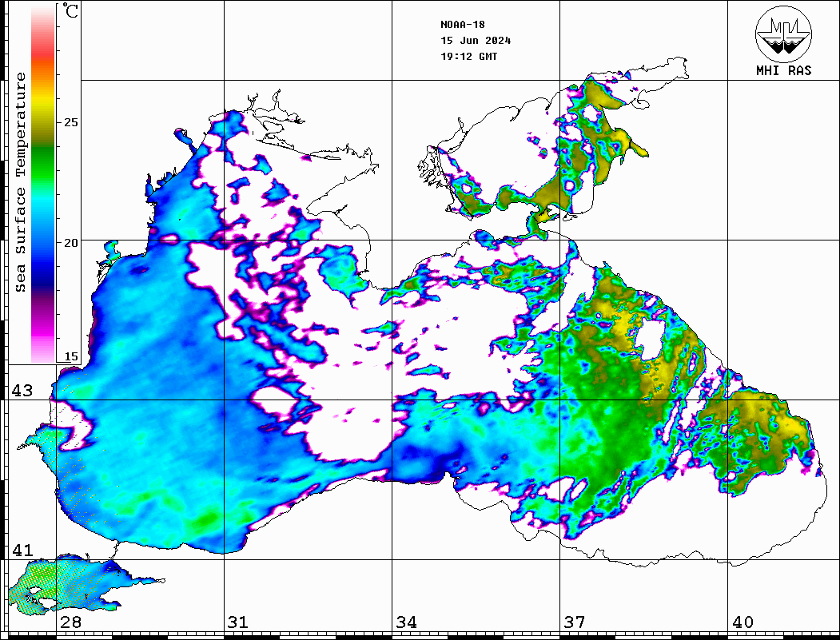Click the latitude label '41'

(22, 550)
